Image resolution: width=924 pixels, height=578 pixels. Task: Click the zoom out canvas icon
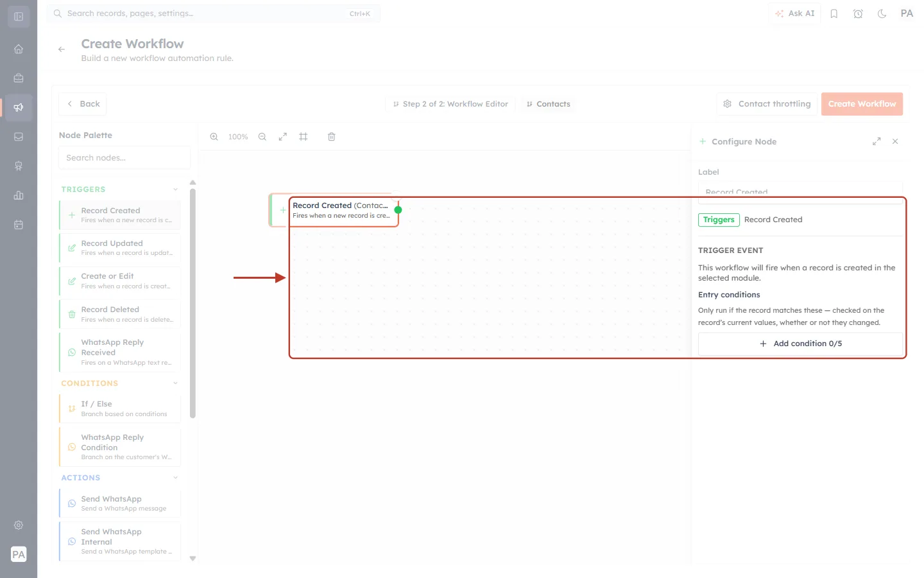tap(262, 137)
